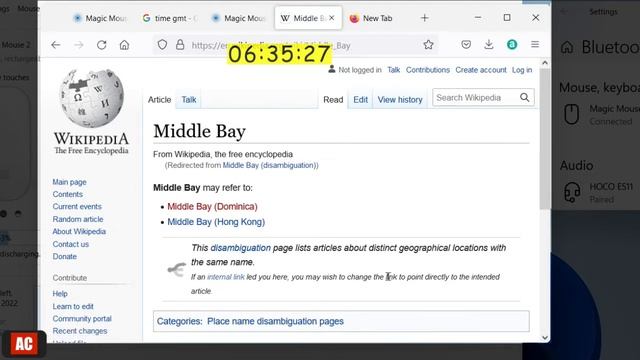
Task: Open the Community portal link
Action: click(x=82, y=318)
